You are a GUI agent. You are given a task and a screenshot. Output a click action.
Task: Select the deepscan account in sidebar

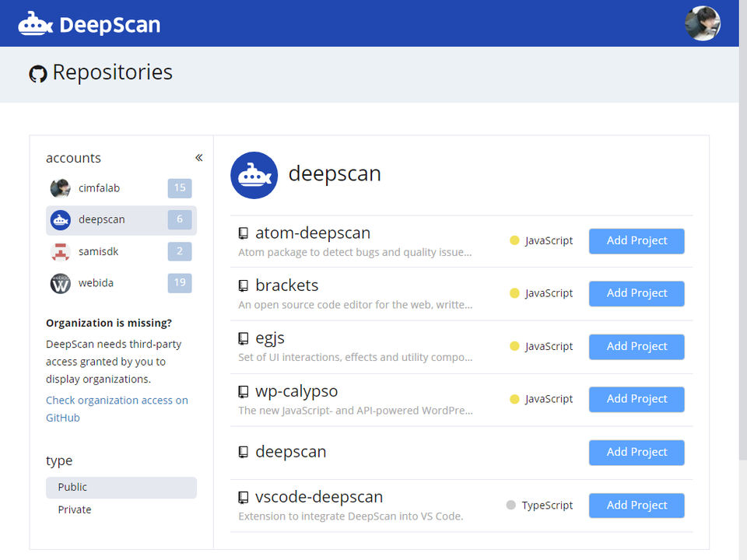click(x=121, y=220)
